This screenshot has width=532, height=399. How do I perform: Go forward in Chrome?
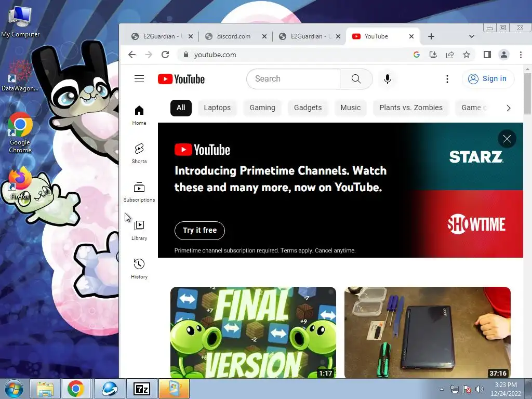[149, 55]
